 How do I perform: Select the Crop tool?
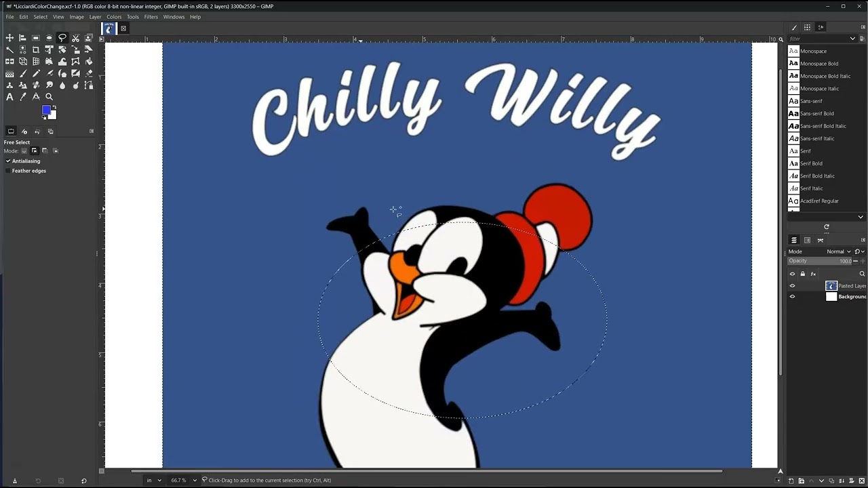(x=36, y=49)
